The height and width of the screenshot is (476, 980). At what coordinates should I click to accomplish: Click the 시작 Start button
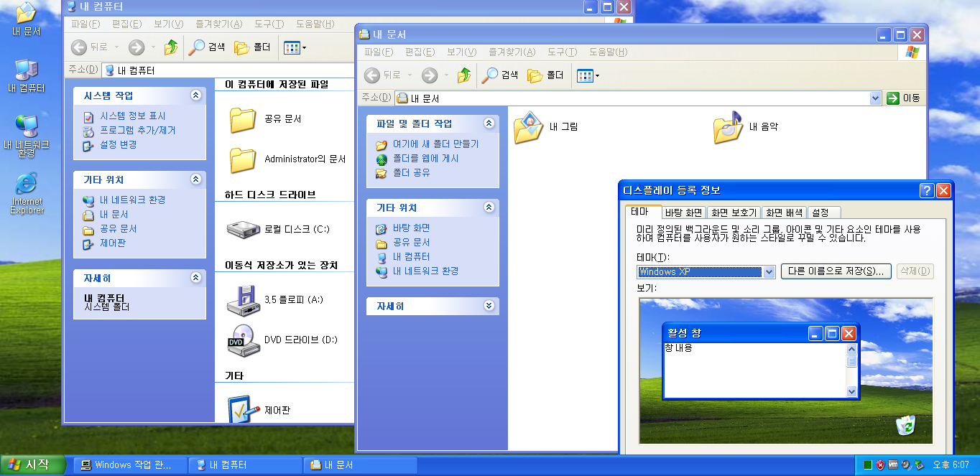click(32, 465)
